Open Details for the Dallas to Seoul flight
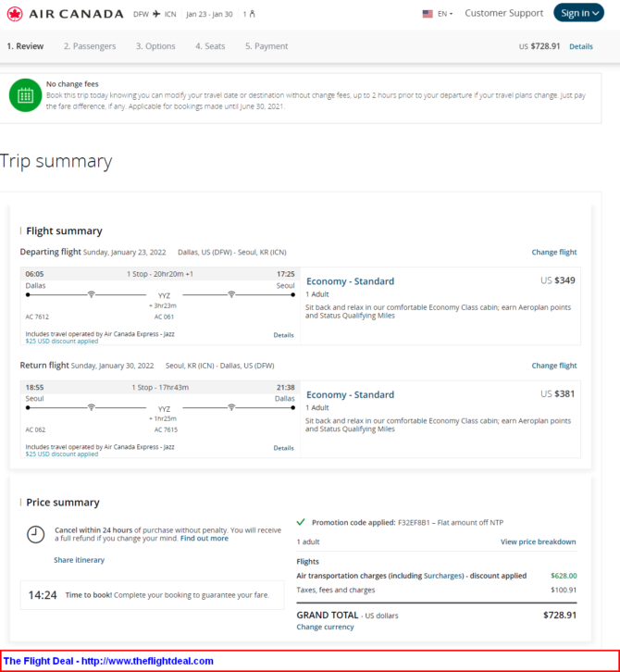The width and height of the screenshot is (620, 672). pos(284,335)
